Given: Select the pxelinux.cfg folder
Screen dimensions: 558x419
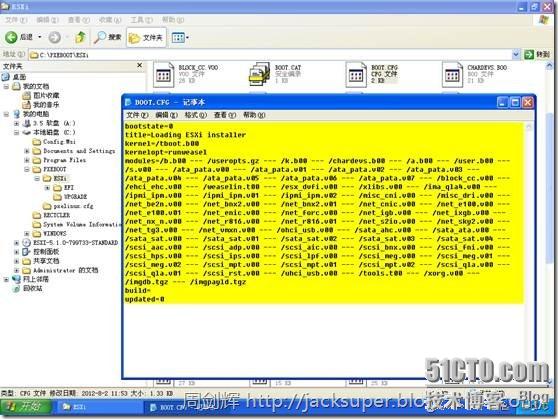Looking at the screenshot, I should coord(73,206).
